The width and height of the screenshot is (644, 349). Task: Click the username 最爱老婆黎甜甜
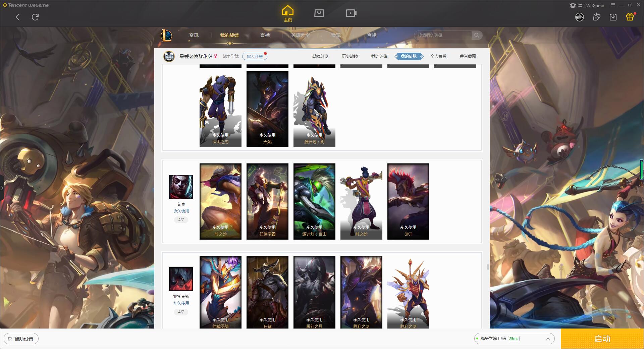point(196,56)
